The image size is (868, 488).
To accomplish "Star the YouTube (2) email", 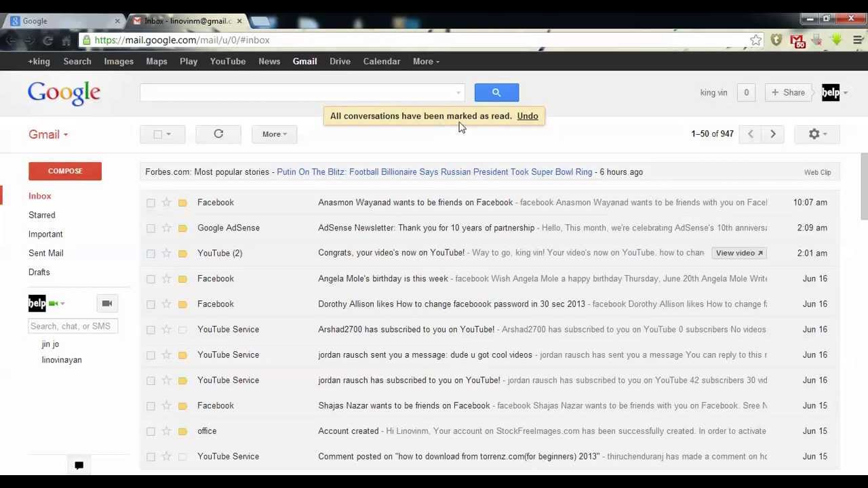I will 166,253.
